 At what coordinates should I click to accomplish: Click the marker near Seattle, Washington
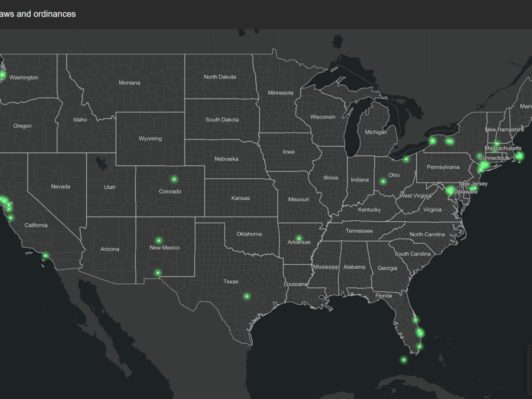(2, 75)
